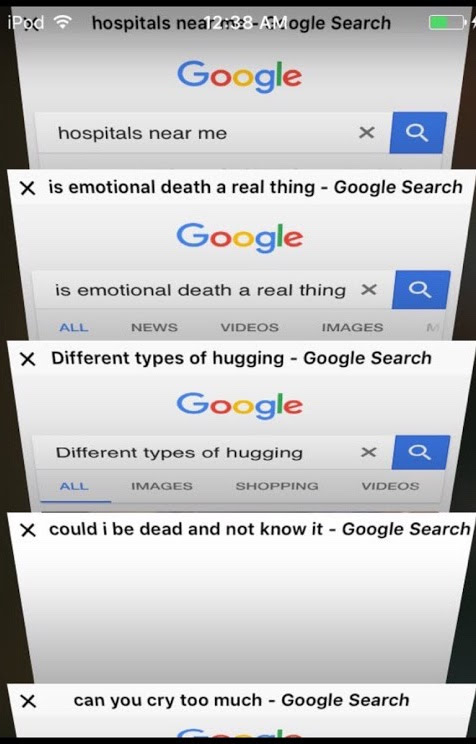Close the 'Different types of hugging' tab
This screenshot has height=744, width=476.
[x=28, y=359]
